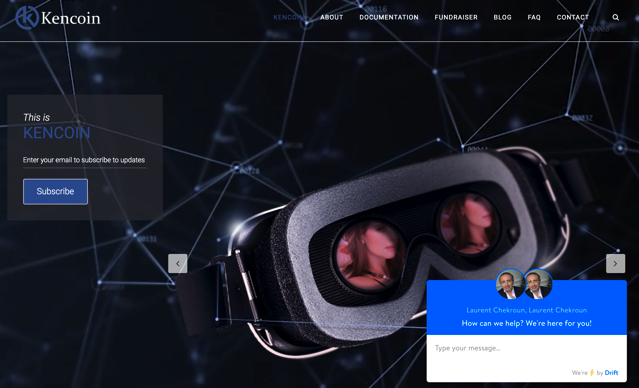Viewport: 639px width, 388px height.
Task: Click the Kencoin logo in the header
Action: [x=58, y=18]
